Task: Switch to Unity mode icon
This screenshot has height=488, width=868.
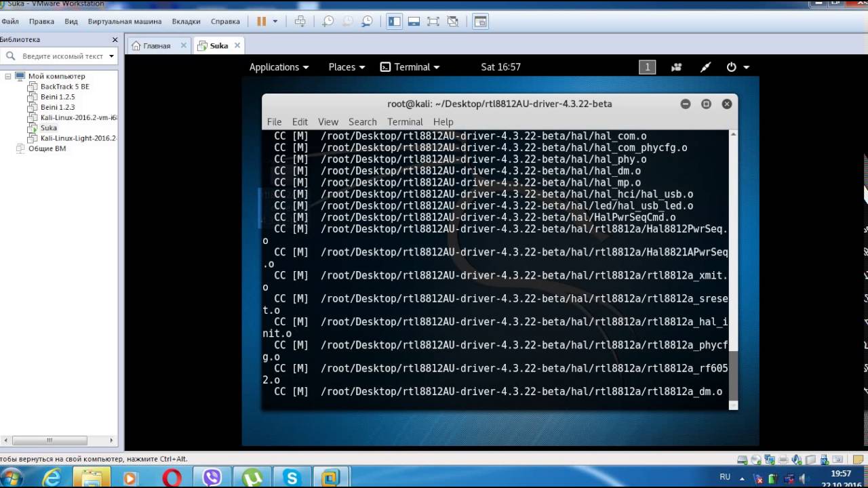Action: (453, 21)
